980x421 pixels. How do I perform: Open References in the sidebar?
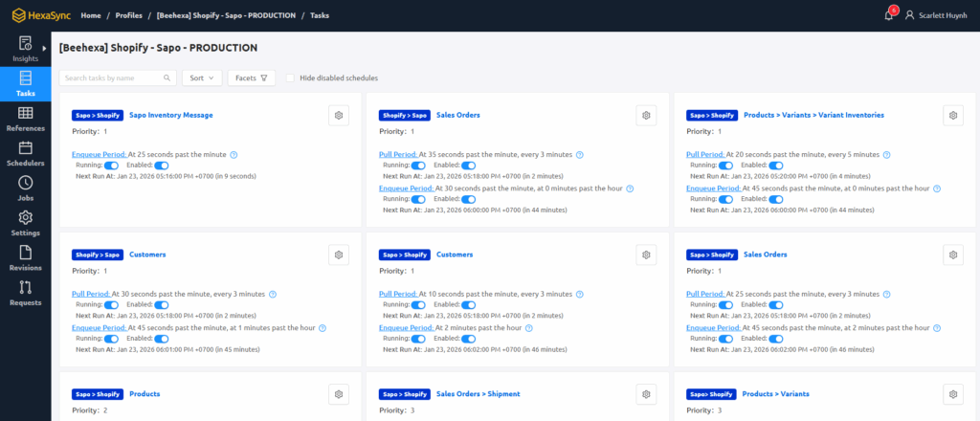pyautogui.click(x=26, y=120)
